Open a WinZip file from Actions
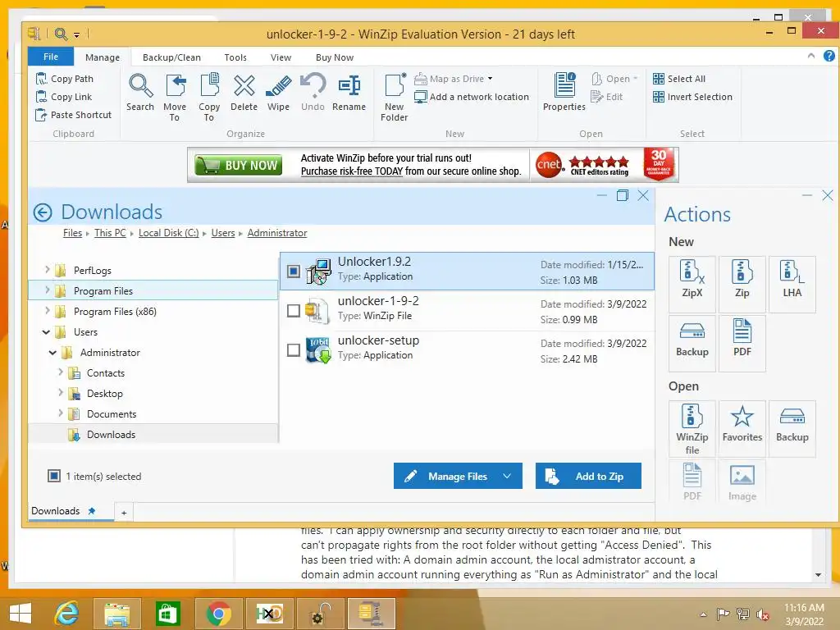The image size is (840, 630). click(692, 428)
